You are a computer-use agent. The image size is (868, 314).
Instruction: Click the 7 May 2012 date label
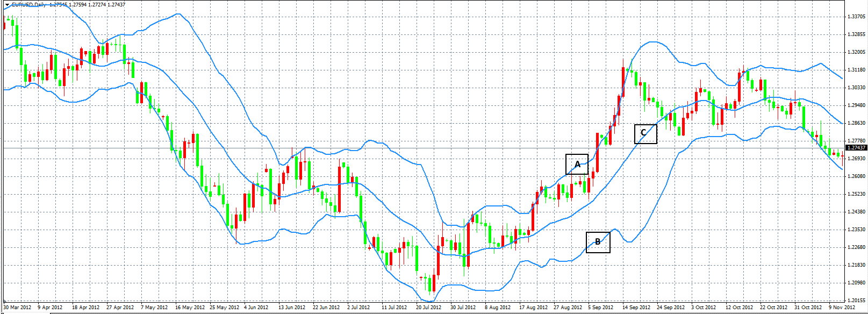[154, 308]
